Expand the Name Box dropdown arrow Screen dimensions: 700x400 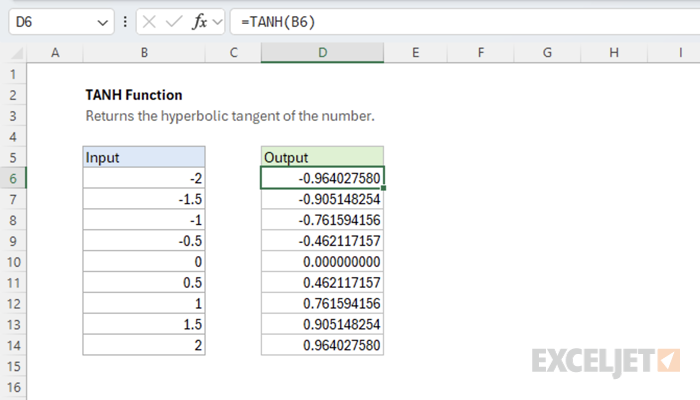point(103,22)
